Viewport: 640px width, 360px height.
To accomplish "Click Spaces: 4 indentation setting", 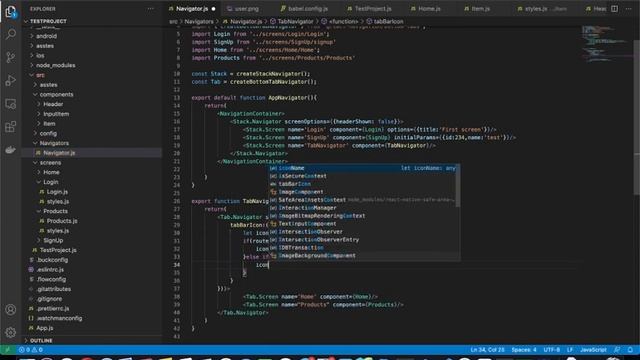I will click(x=524, y=350).
